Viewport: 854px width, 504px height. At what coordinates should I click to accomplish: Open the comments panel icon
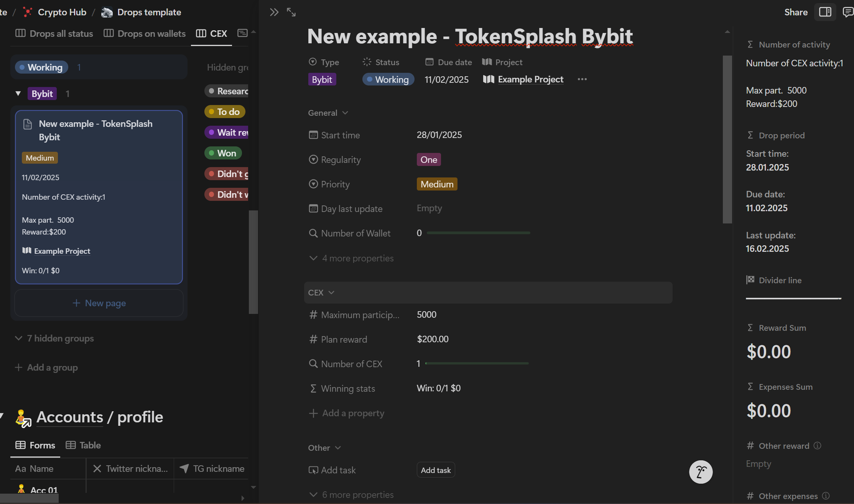847,12
